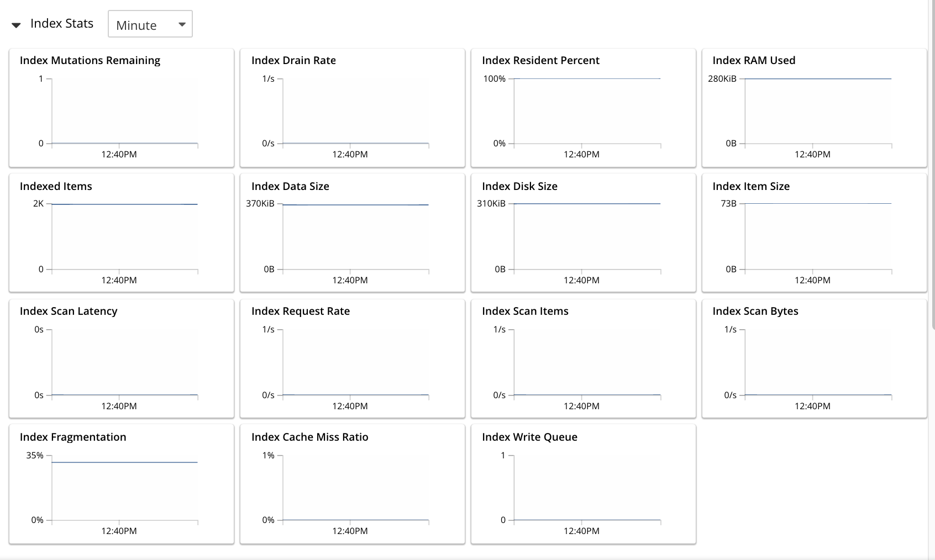This screenshot has height=560, width=935.
Task: Select the Index Scan Bytes graph
Action: [x=814, y=359]
